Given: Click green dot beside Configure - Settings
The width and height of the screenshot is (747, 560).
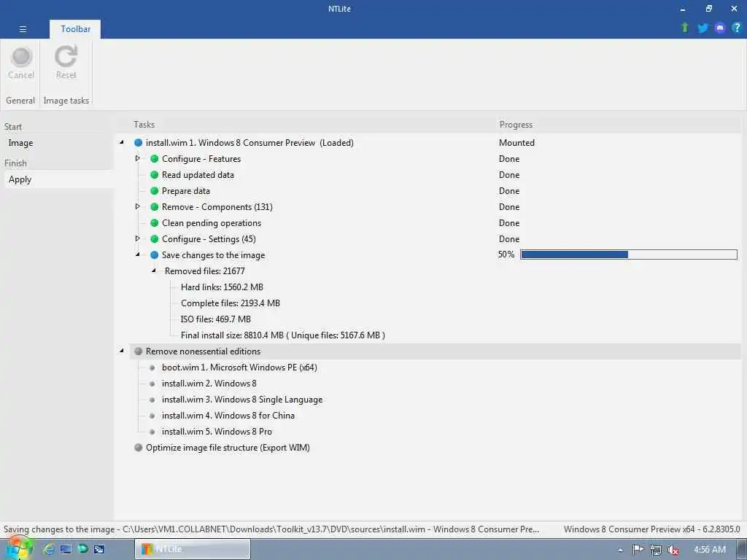Looking at the screenshot, I should click(x=155, y=239).
